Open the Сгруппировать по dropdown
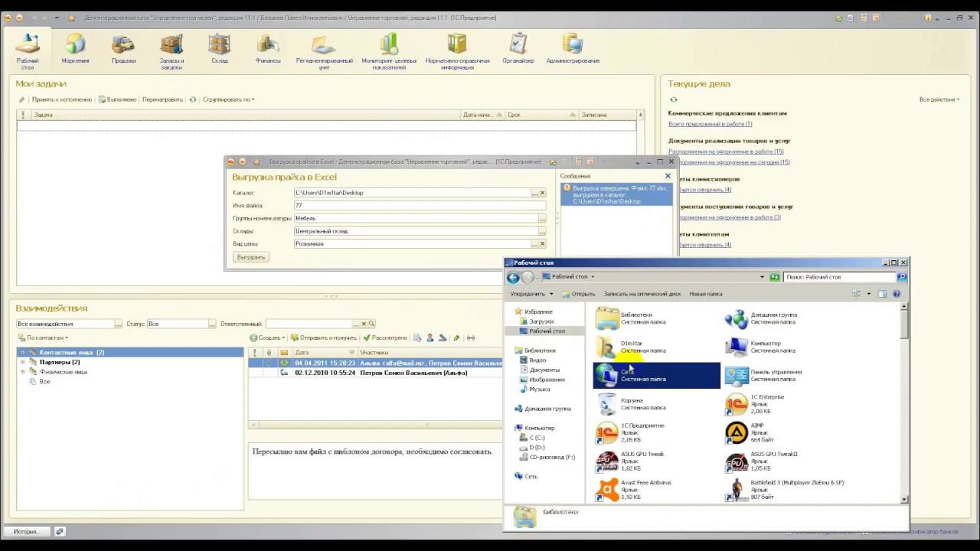This screenshot has width=980, height=551. pos(228,99)
